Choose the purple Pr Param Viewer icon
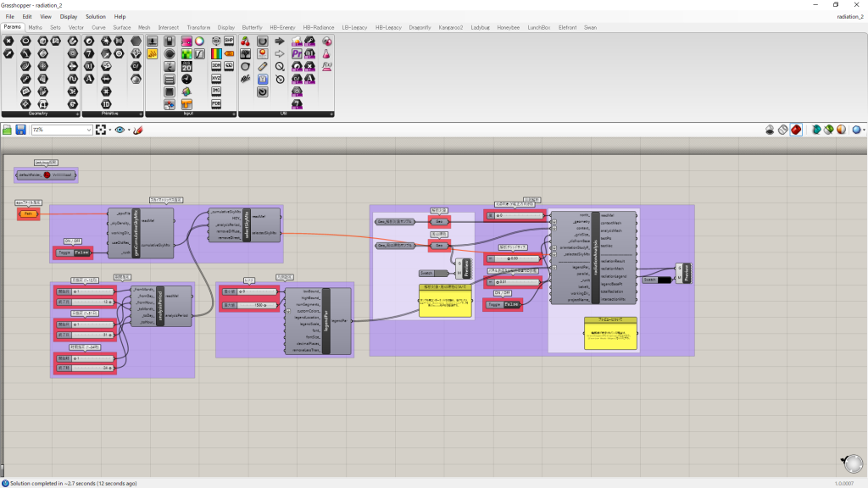 (x=298, y=53)
